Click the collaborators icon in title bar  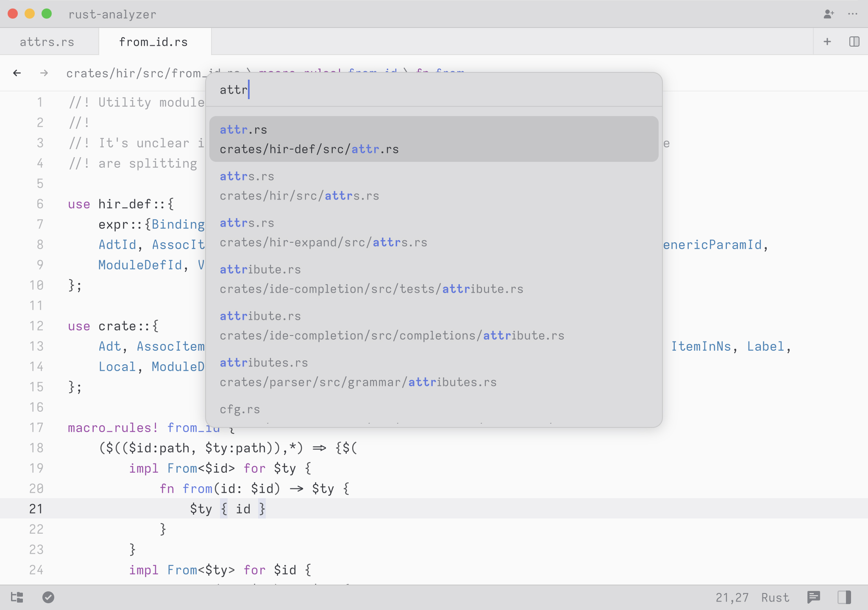click(x=829, y=14)
